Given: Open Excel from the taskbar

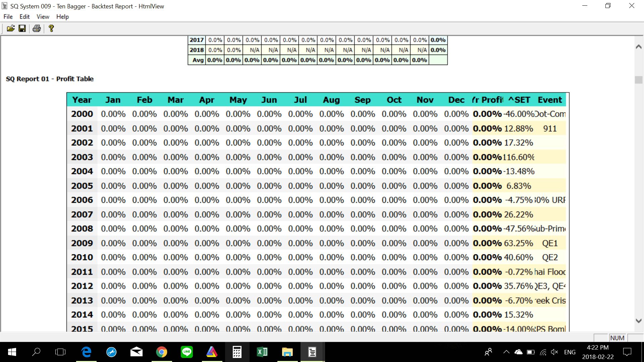Looking at the screenshot, I should (x=262, y=352).
